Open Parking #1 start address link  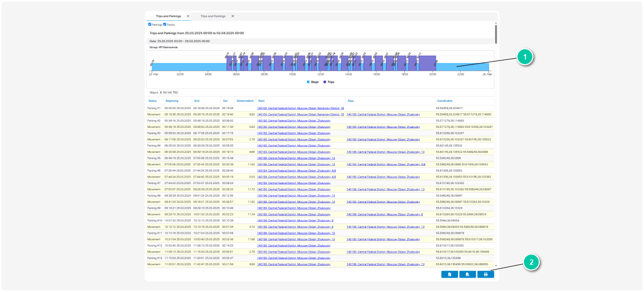click(300, 108)
